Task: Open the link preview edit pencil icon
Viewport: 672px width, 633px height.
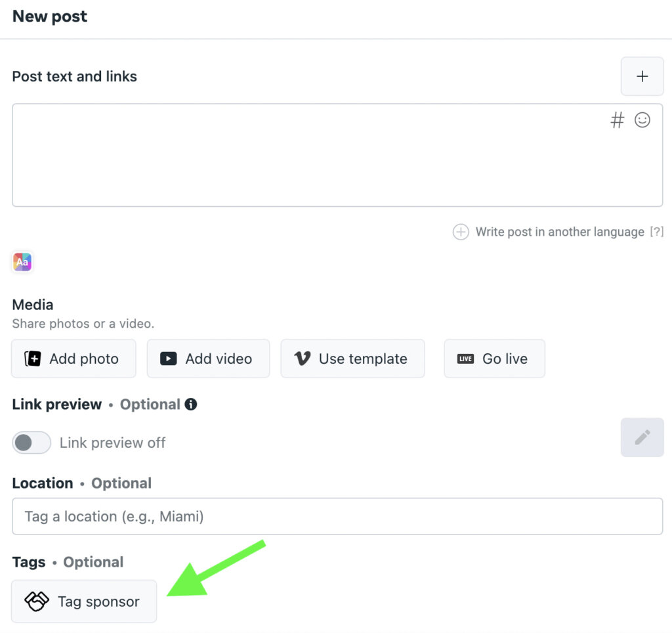Action: [x=642, y=437]
